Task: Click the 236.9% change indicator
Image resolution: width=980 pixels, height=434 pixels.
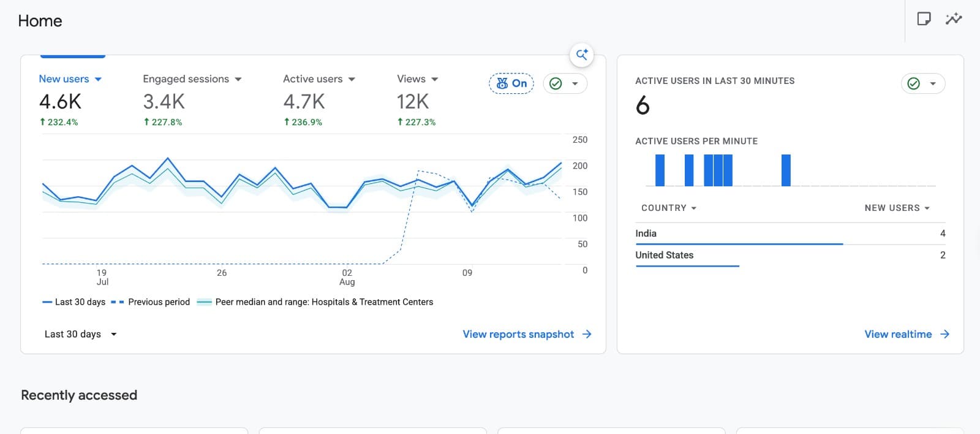Action: (303, 122)
